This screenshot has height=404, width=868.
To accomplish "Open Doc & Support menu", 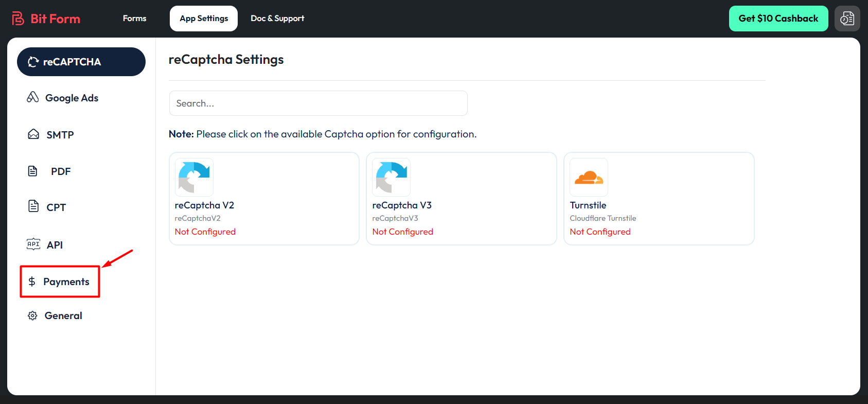I will point(277,19).
